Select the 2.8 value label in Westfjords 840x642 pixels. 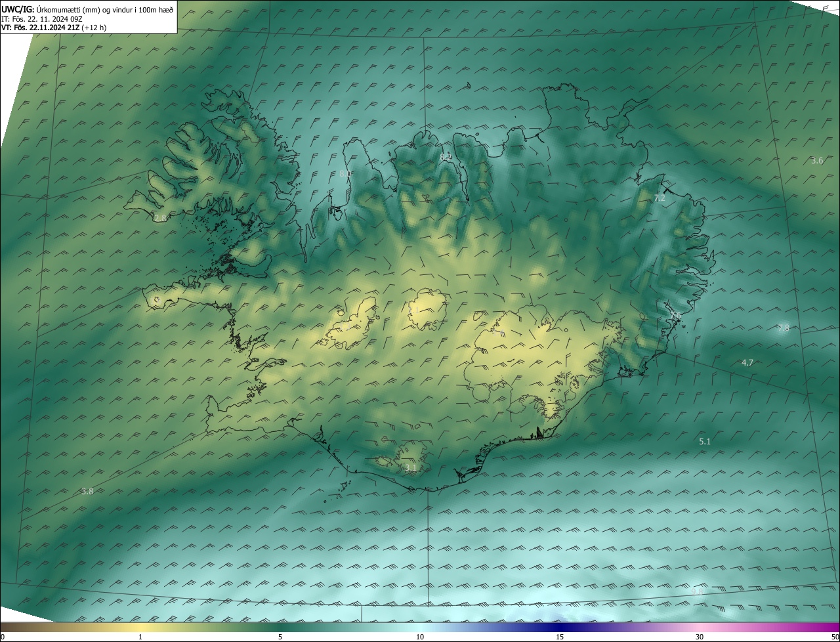(x=160, y=218)
